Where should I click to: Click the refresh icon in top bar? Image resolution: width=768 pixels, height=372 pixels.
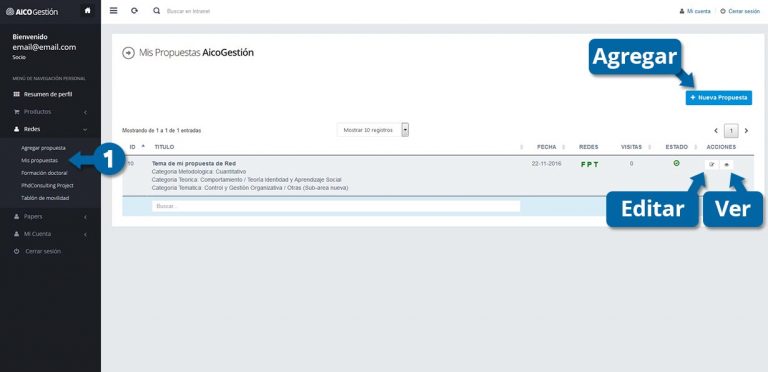134,10
